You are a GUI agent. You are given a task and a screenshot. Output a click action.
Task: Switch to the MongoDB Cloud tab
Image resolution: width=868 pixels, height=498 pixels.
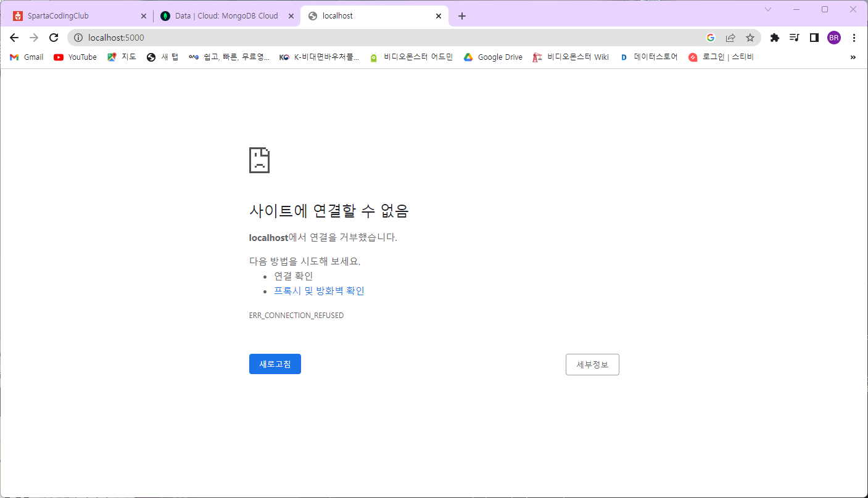[x=226, y=16]
